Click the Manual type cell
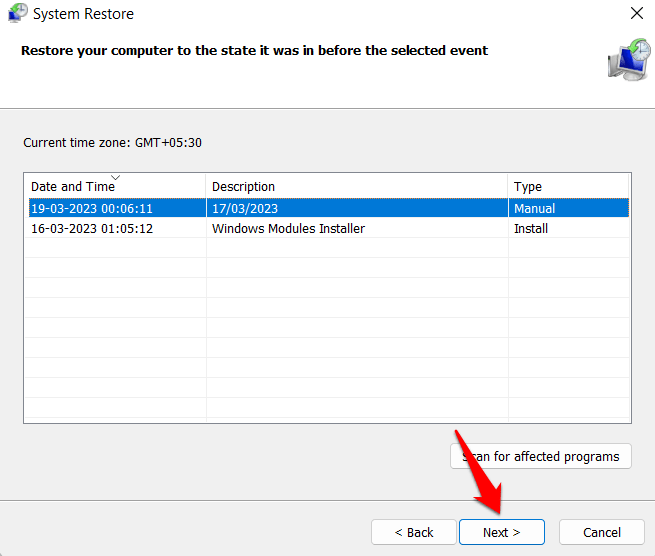This screenshot has width=655, height=556. tap(534, 209)
